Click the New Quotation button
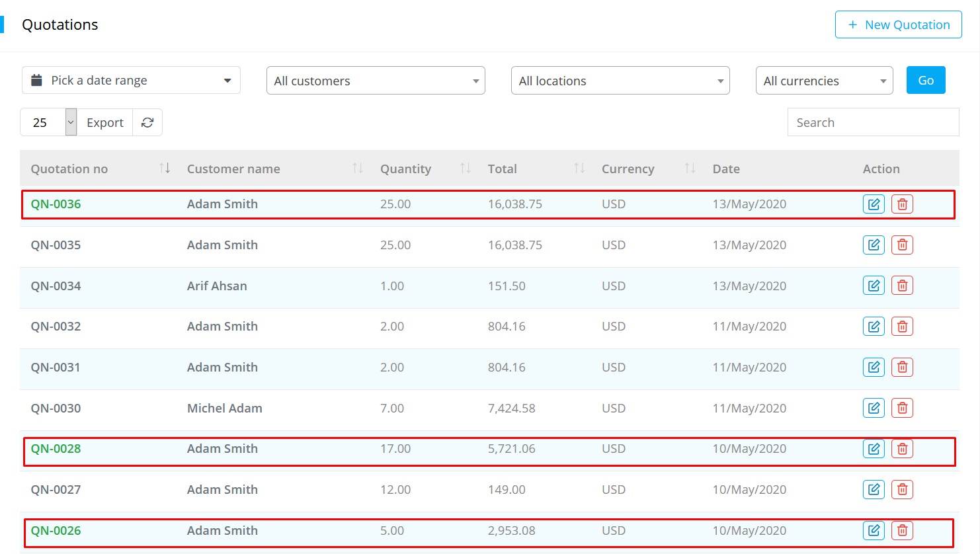 (898, 24)
